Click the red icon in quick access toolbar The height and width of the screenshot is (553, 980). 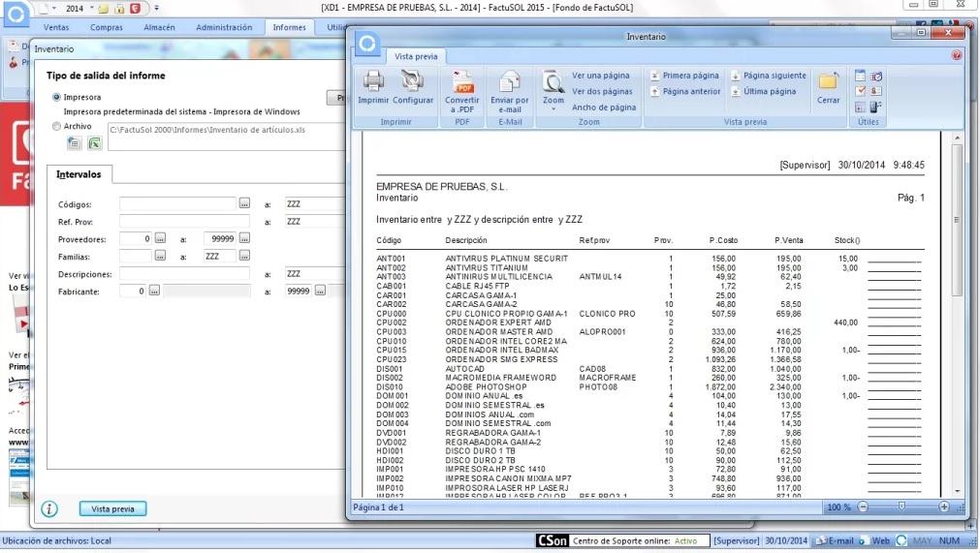(x=135, y=8)
